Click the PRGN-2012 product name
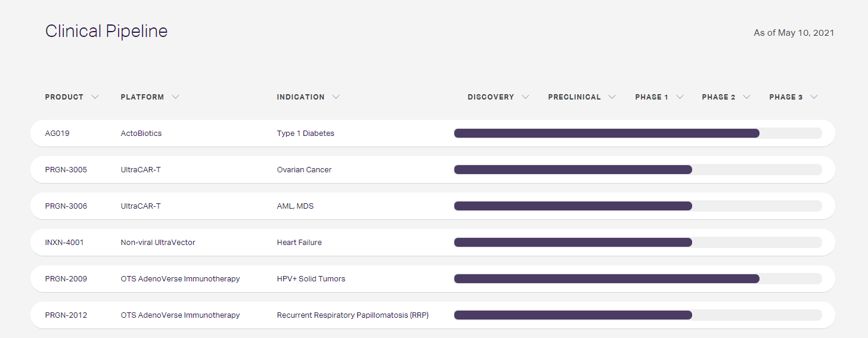 click(66, 315)
